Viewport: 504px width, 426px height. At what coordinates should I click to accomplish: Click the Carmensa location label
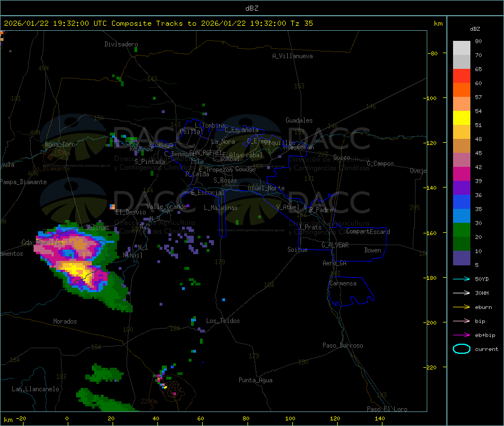click(343, 283)
